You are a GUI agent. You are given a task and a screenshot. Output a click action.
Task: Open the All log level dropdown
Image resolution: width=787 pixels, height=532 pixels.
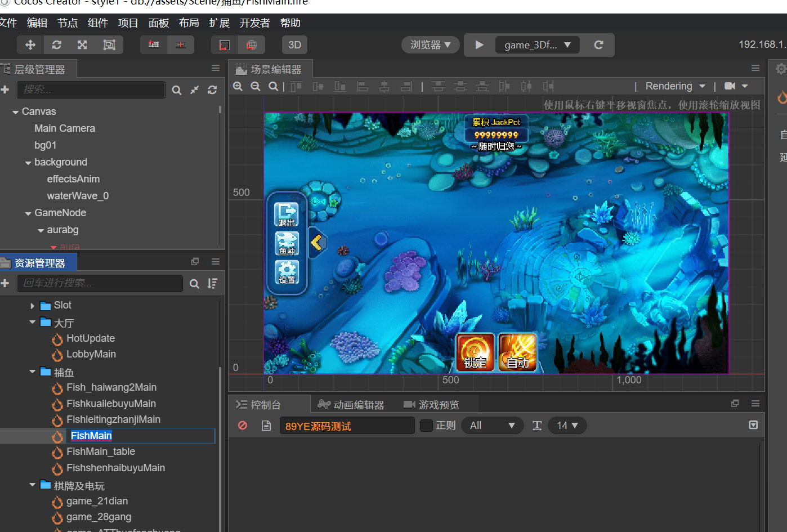click(492, 426)
